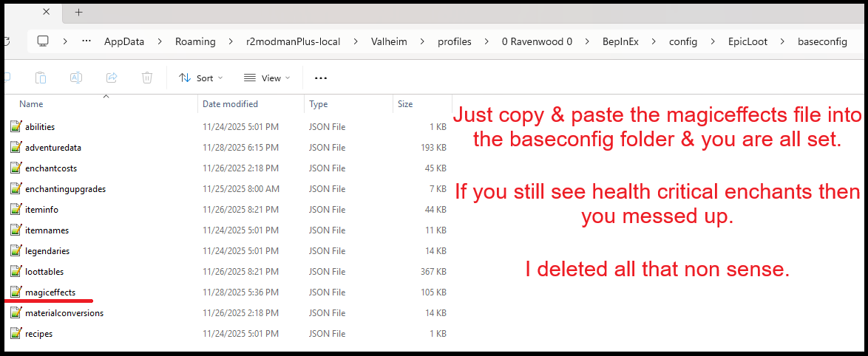Expand chevron after Valheim breadcrumb
This screenshot has height=356, width=868.
coord(423,41)
